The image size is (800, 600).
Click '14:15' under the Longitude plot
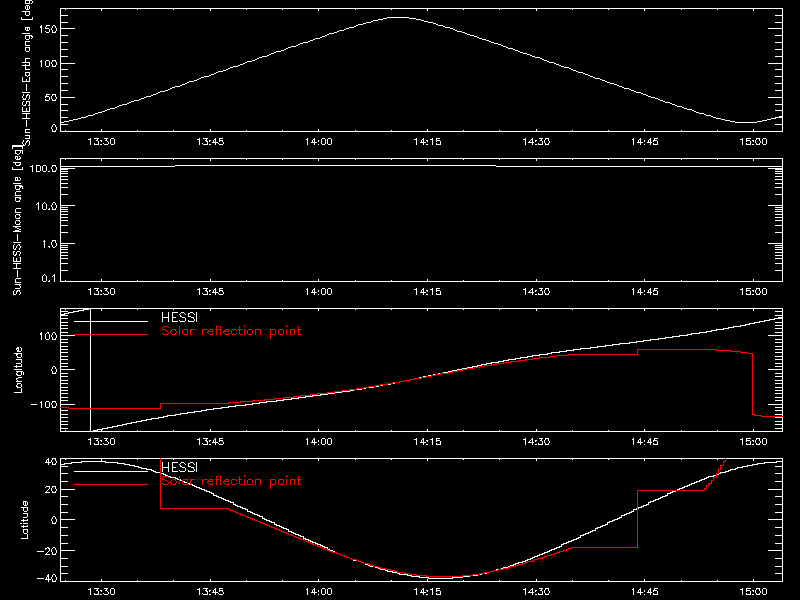click(427, 442)
